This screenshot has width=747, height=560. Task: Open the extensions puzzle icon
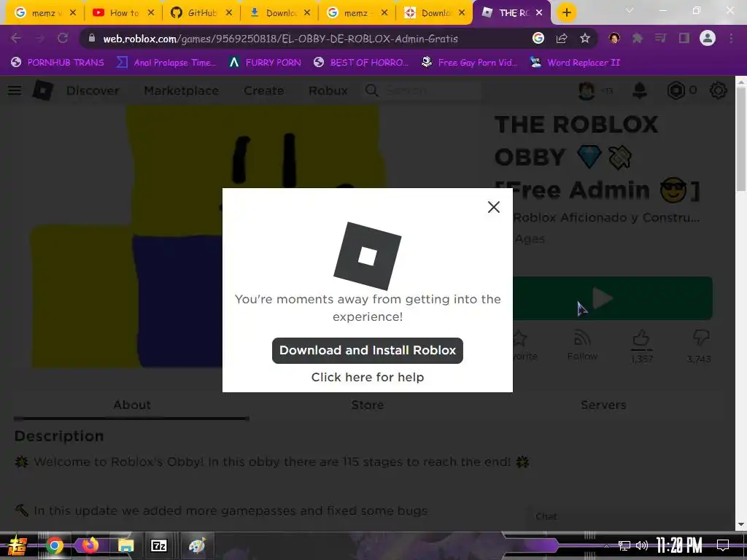[638, 39]
